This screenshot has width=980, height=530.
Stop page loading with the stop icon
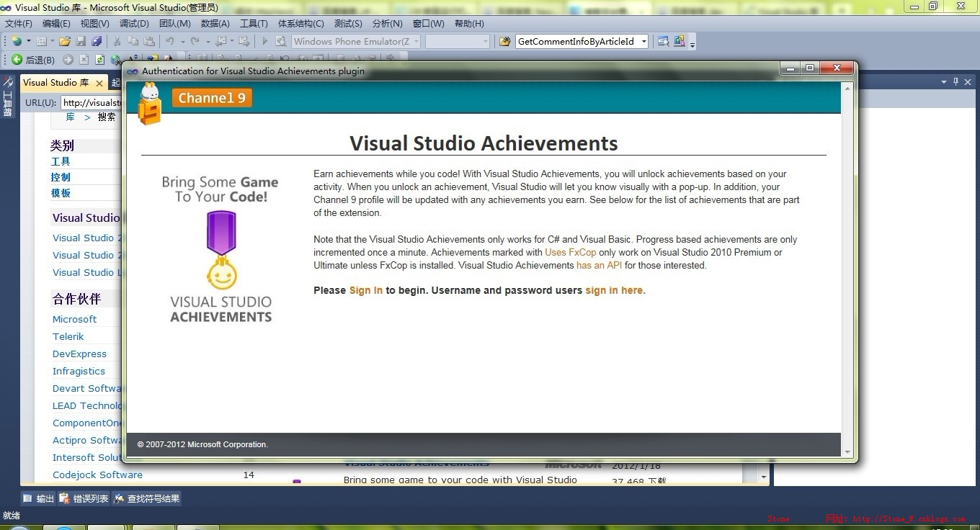pyautogui.click(x=84, y=59)
